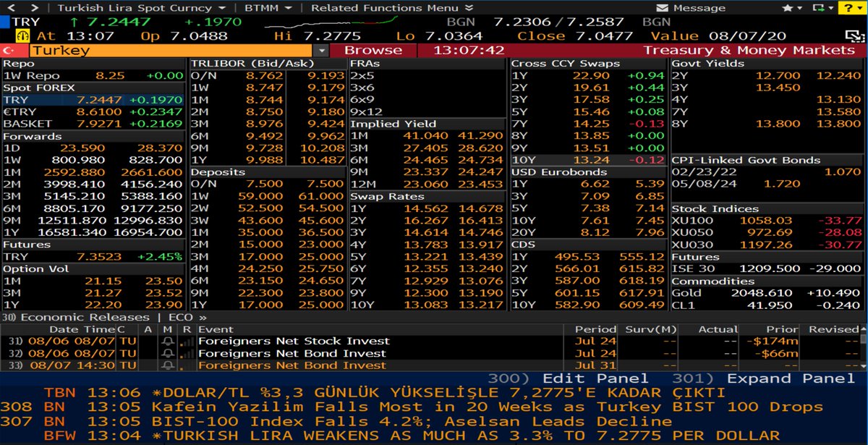The image size is (868, 445).
Task: Click the Prior column header
Action: click(x=782, y=329)
